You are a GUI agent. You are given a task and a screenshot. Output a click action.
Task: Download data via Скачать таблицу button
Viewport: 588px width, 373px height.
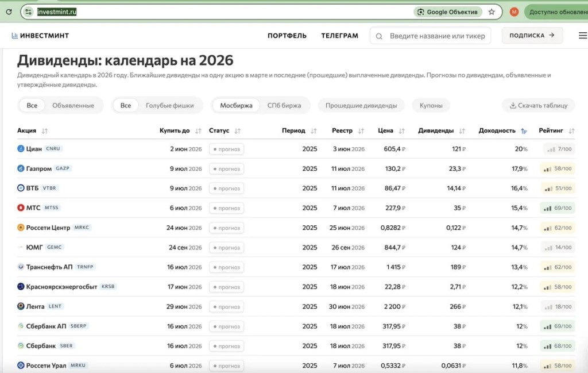(x=538, y=105)
